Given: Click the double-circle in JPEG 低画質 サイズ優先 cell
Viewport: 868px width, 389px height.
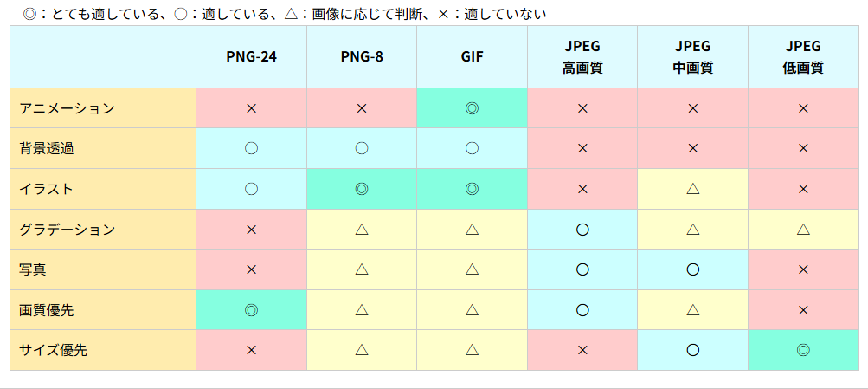Looking at the screenshot, I should coord(803,350).
